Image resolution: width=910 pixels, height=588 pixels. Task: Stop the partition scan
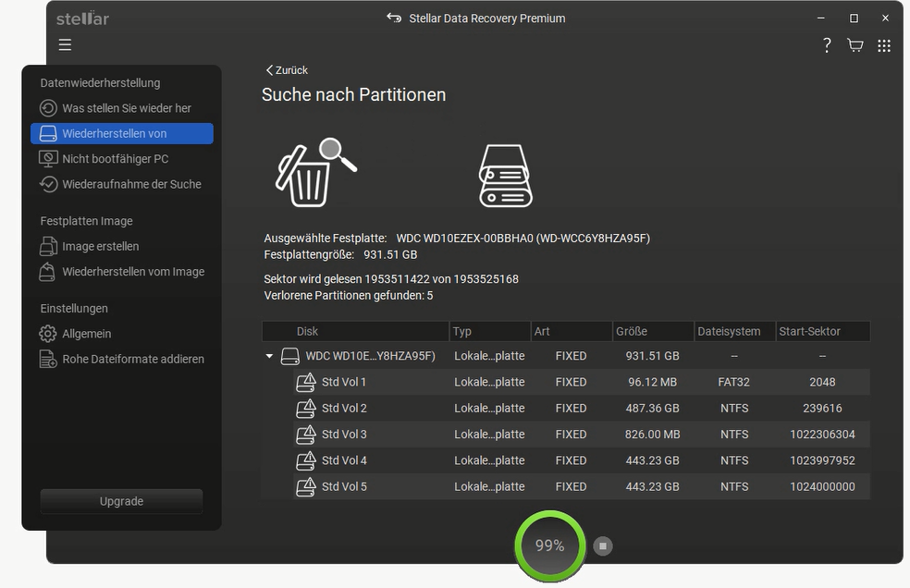[603, 545]
